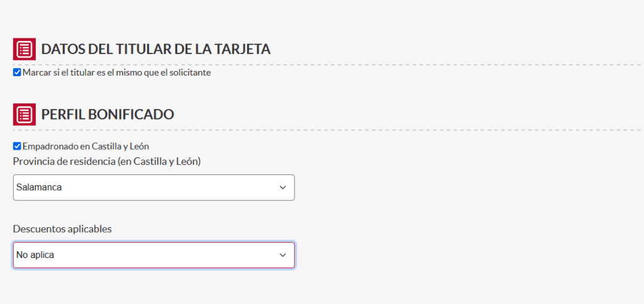
Task: Click the "Descuentos aplicables" field label
Action: click(x=62, y=228)
